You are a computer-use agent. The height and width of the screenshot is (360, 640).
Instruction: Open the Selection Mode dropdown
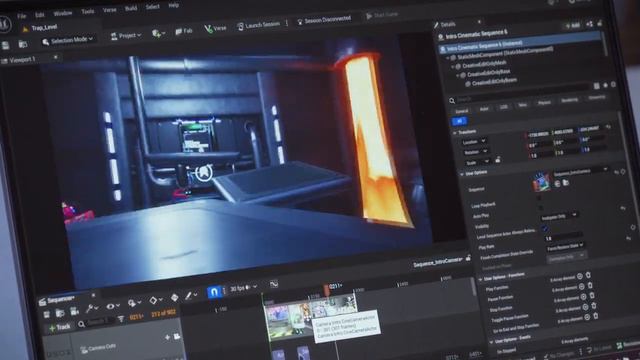pos(68,40)
